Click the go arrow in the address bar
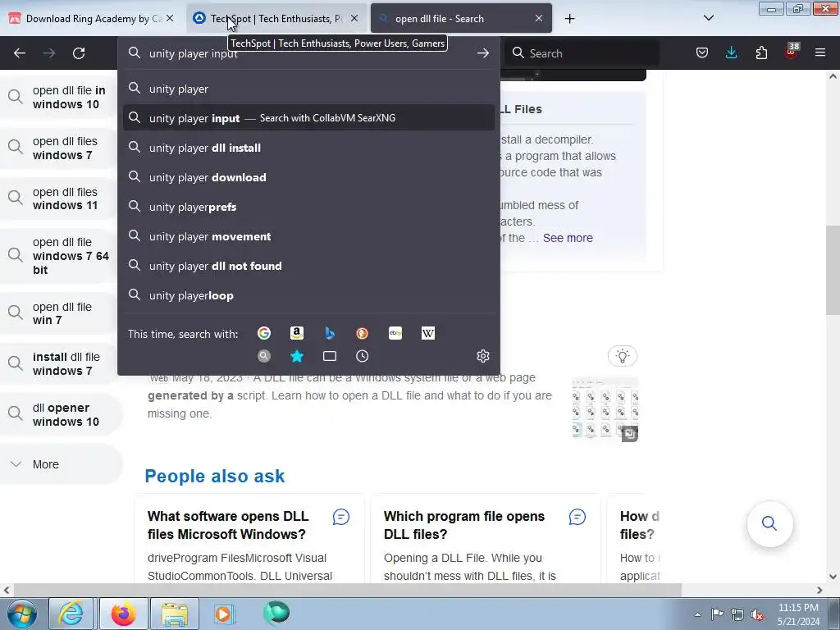This screenshot has width=840, height=630. tap(482, 53)
